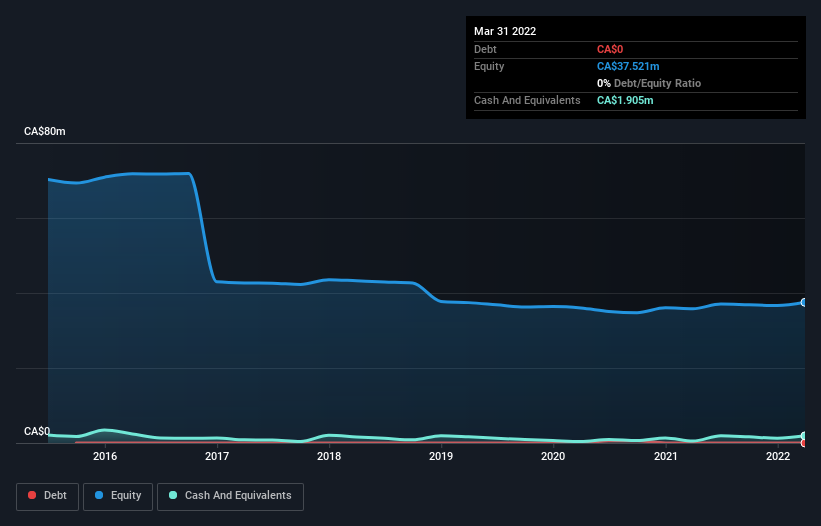Viewport: 821px width, 526px height.
Task: Click the CA$80m y-axis label
Action: pos(45,131)
